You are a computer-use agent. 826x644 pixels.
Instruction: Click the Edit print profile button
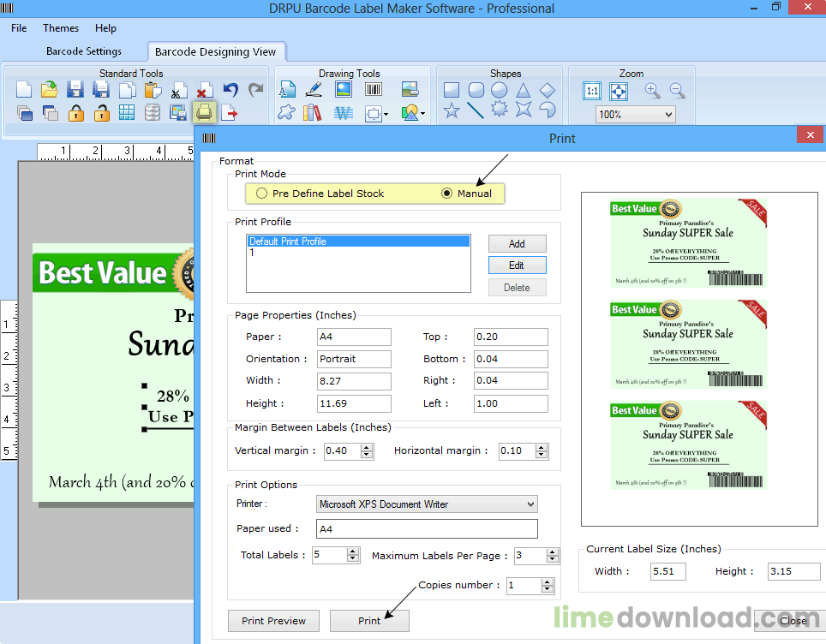[517, 265]
